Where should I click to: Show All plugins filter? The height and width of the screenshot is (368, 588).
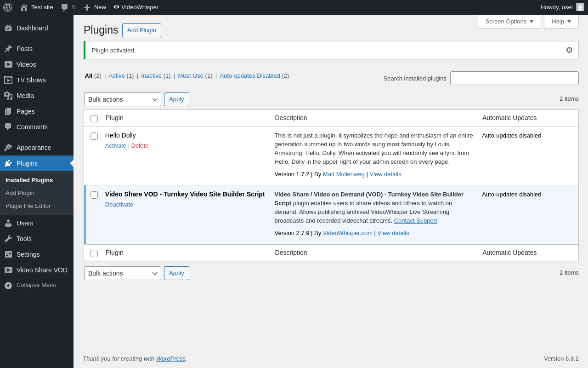click(x=89, y=76)
